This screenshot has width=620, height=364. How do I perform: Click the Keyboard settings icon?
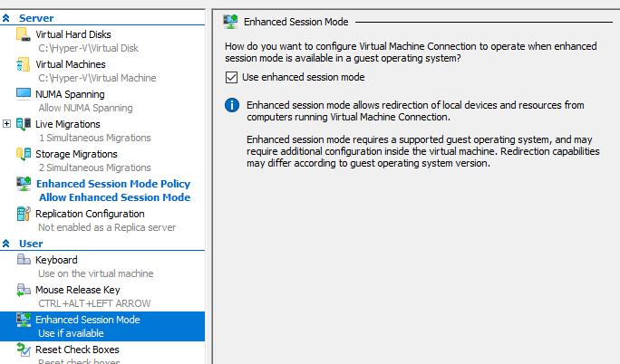24,259
